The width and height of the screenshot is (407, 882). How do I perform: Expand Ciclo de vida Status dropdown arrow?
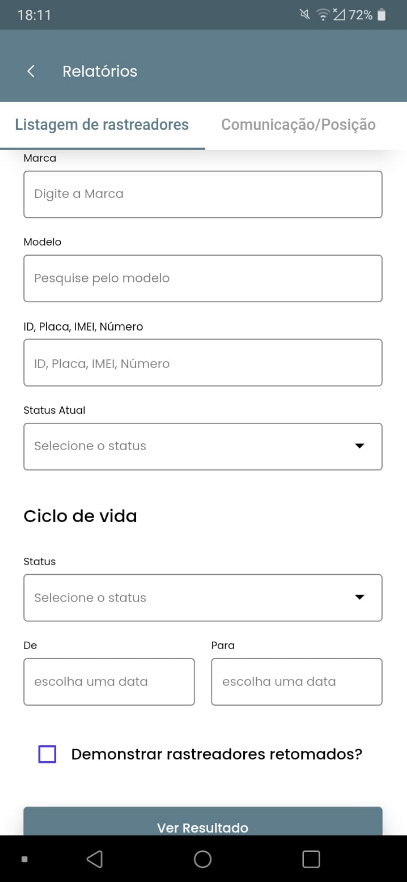point(360,597)
